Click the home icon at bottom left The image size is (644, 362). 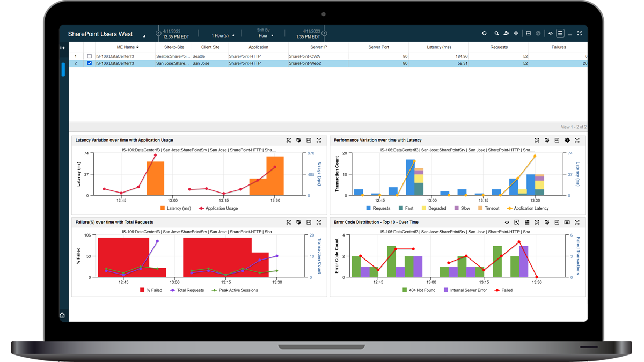[62, 315]
